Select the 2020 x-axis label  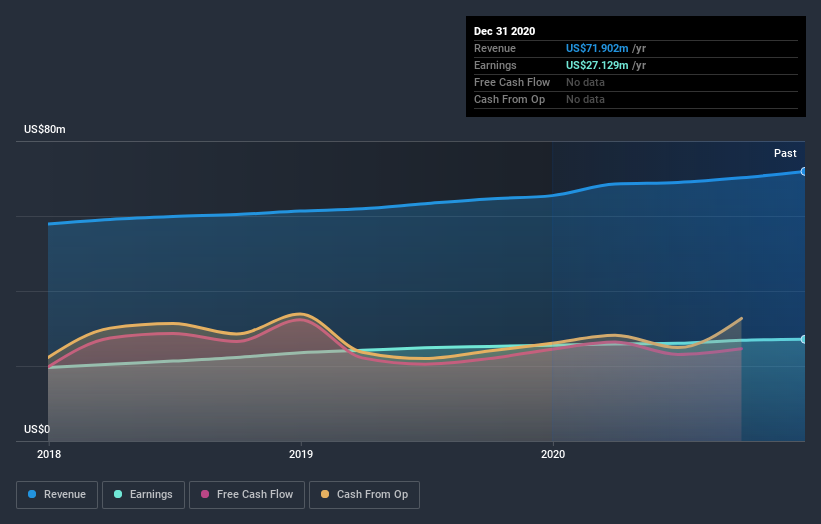553,454
